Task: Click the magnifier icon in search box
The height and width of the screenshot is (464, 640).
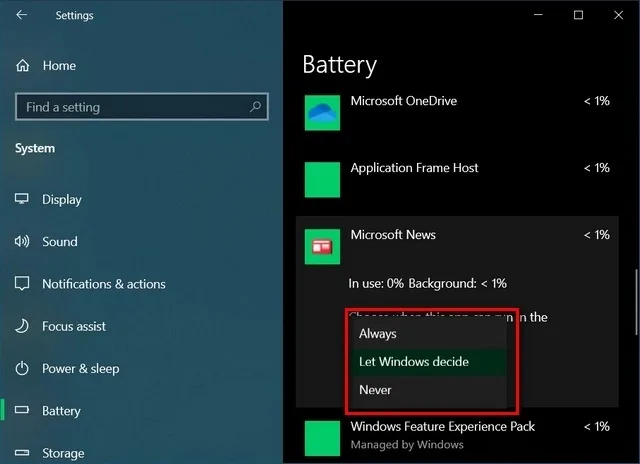Action: point(256,107)
